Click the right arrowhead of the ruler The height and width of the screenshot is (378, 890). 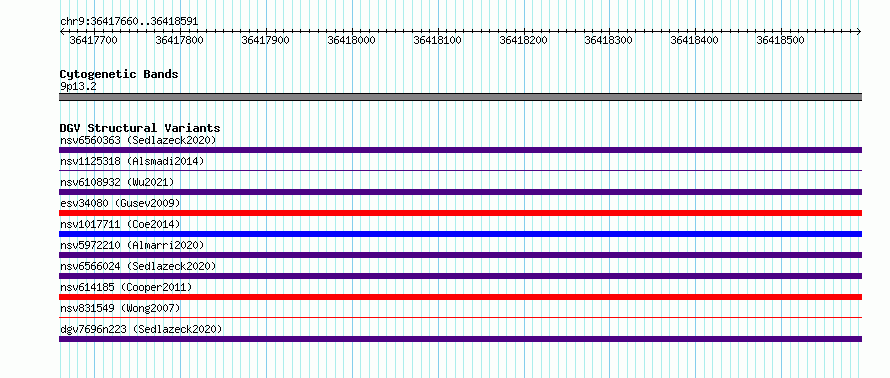click(x=859, y=31)
